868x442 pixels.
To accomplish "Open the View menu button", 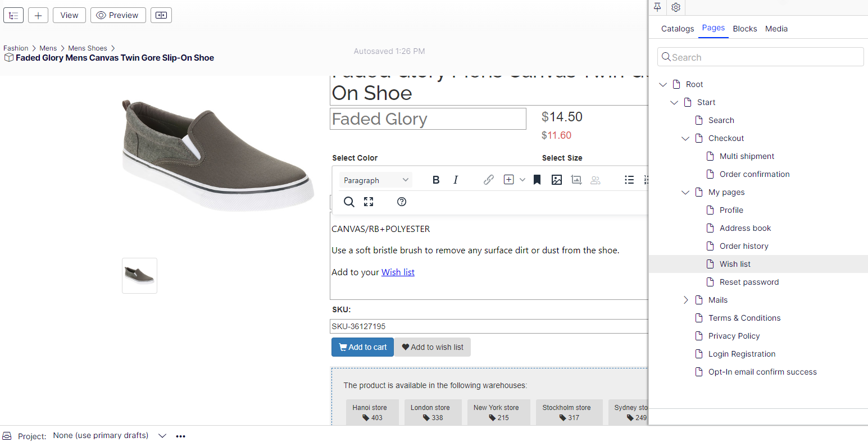I will click(69, 15).
